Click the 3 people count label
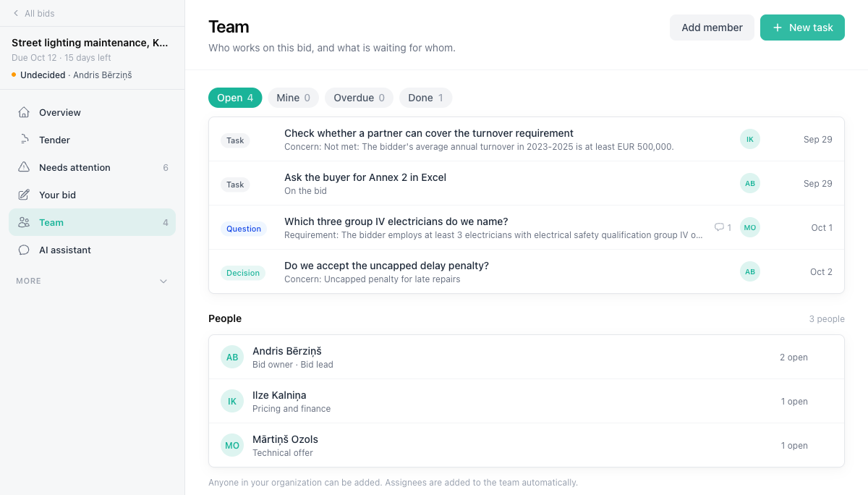868x495 pixels. pyautogui.click(x=827, y=318)
